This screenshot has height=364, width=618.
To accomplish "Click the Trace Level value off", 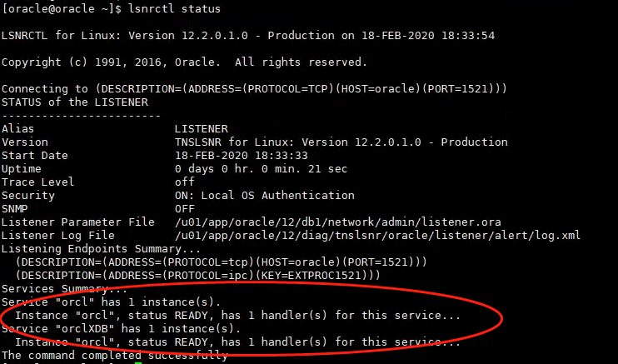I will [x=185, y=182].
